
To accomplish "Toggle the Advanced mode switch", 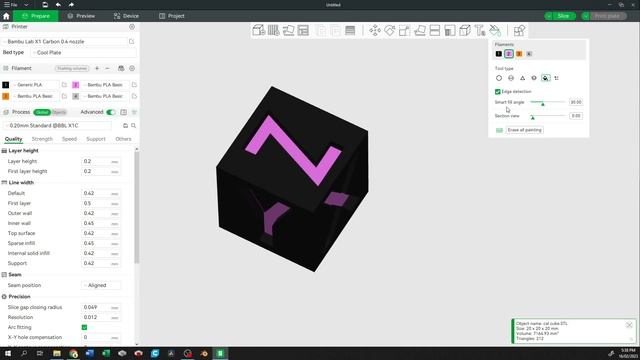I will tap(111, 112).
